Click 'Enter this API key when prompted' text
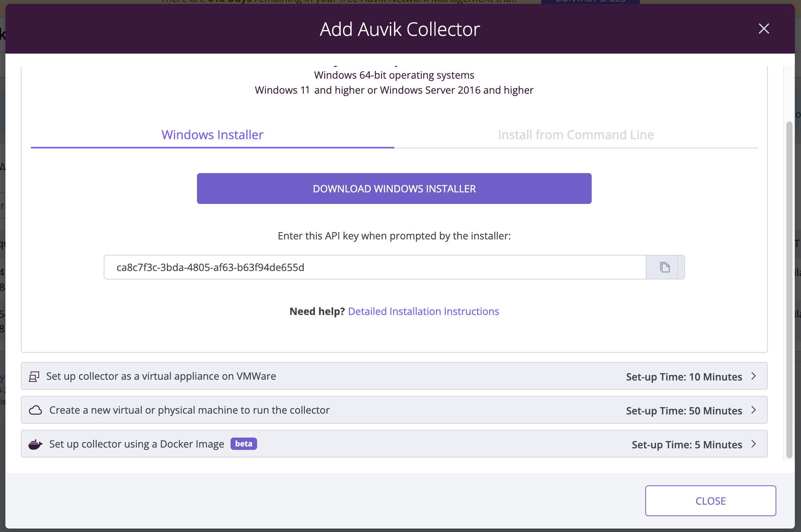The width and height of the screenshot is (801, 532). coord(394,236)
